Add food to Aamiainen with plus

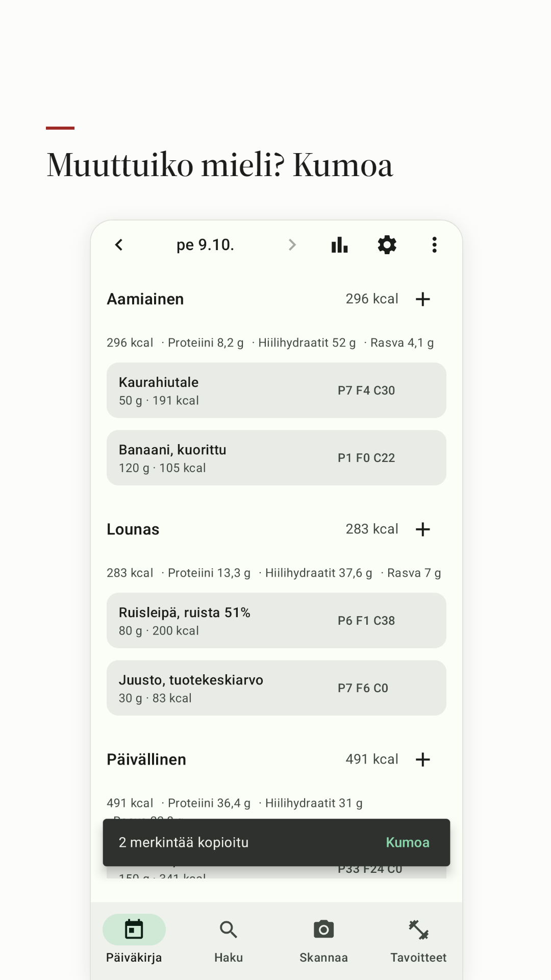422,299
